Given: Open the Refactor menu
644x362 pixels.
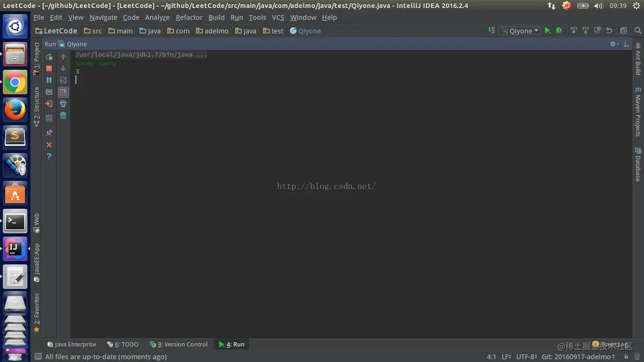Looking at the screenshot, I should coord(189,17).
